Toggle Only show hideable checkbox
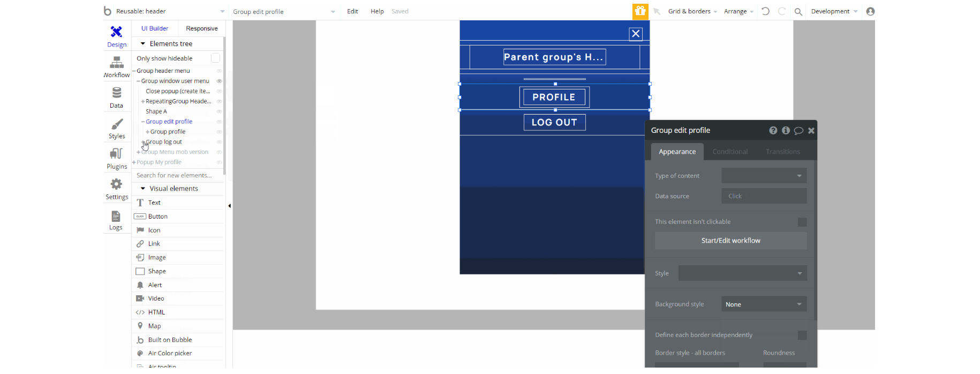This screenshot has width=980, height=374. click(215, 58)
